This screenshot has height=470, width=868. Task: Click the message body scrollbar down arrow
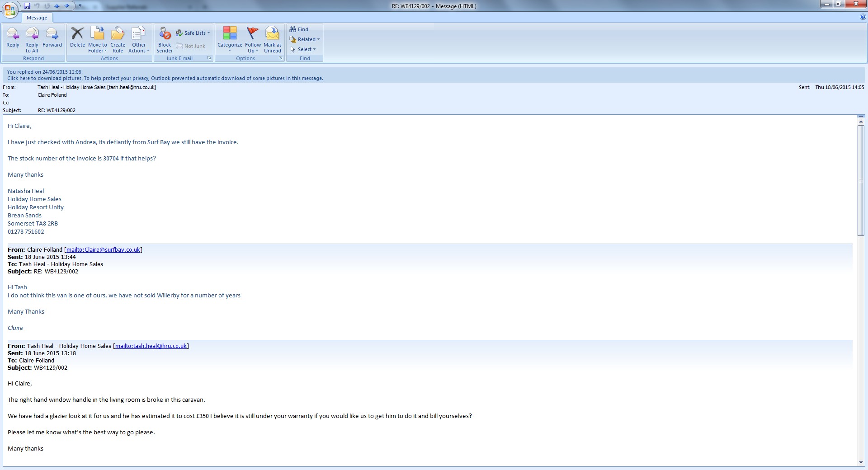(x=861, y=462)
